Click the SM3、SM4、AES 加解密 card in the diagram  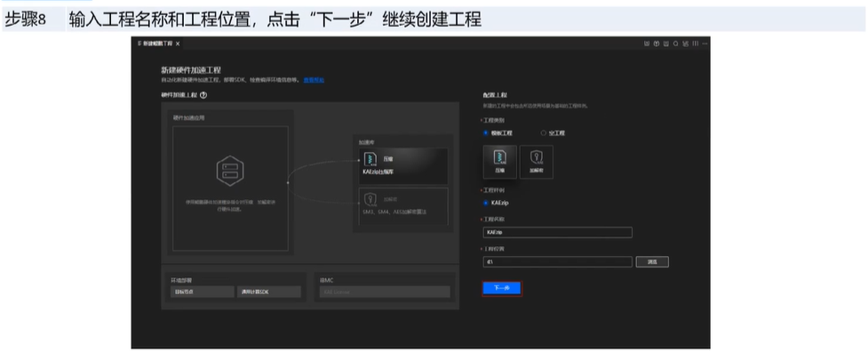tap(403, 206)
